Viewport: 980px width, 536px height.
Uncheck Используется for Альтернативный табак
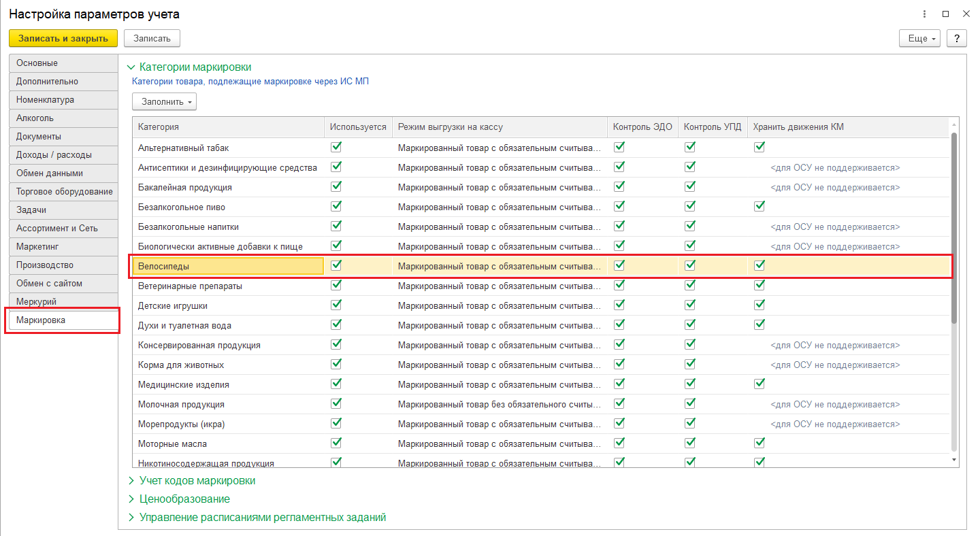click(336, 147)
